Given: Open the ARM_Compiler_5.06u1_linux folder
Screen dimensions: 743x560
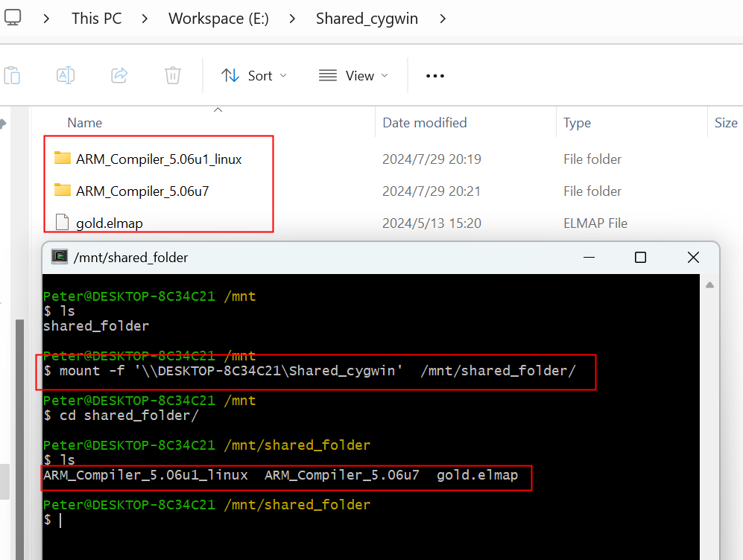Looking at the screenshot, I should (158, 159).
